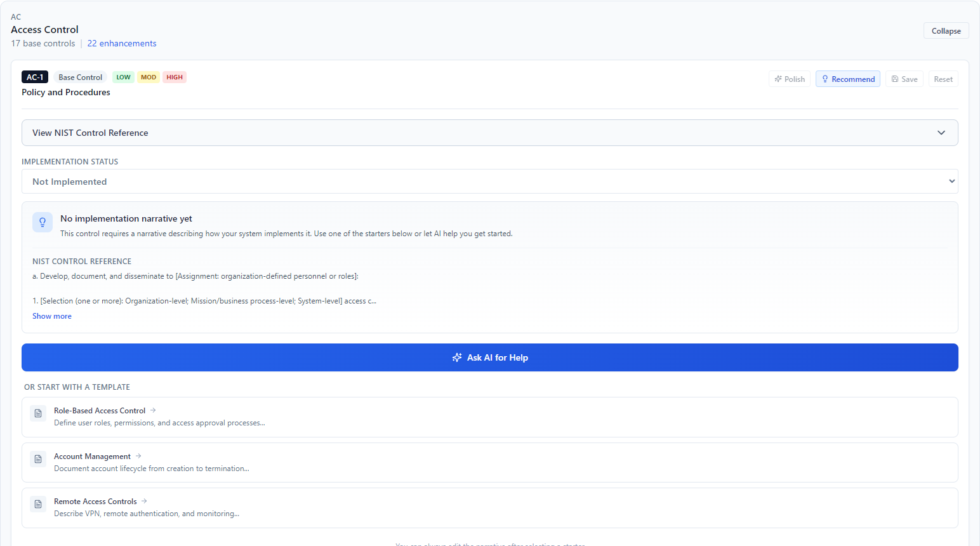Click the floppy disk icon on Save
Screen dimensions: 980x546
pyautogui.click(x=895, y=79)
